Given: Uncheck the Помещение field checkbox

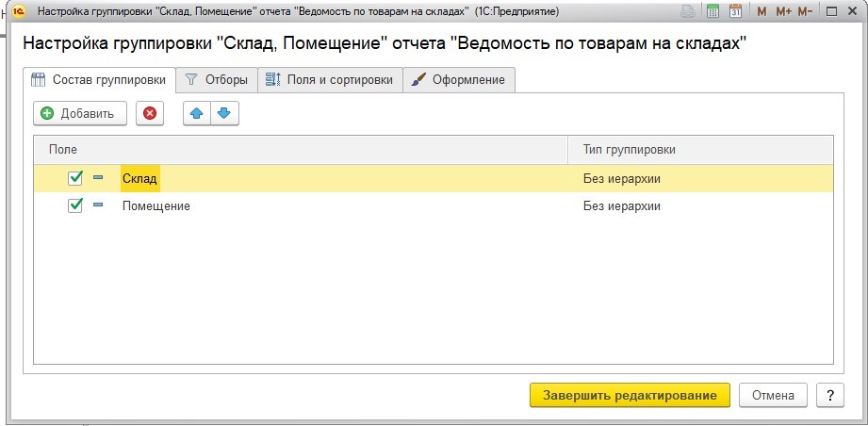Looking at the screenshot, I should click(x=74, y=205).
